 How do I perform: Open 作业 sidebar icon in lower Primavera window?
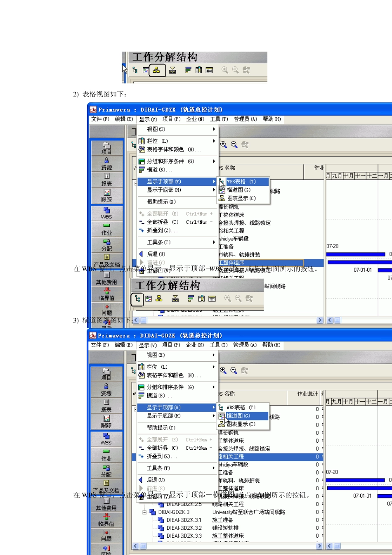pyautogui.click(x=106, y=455)
